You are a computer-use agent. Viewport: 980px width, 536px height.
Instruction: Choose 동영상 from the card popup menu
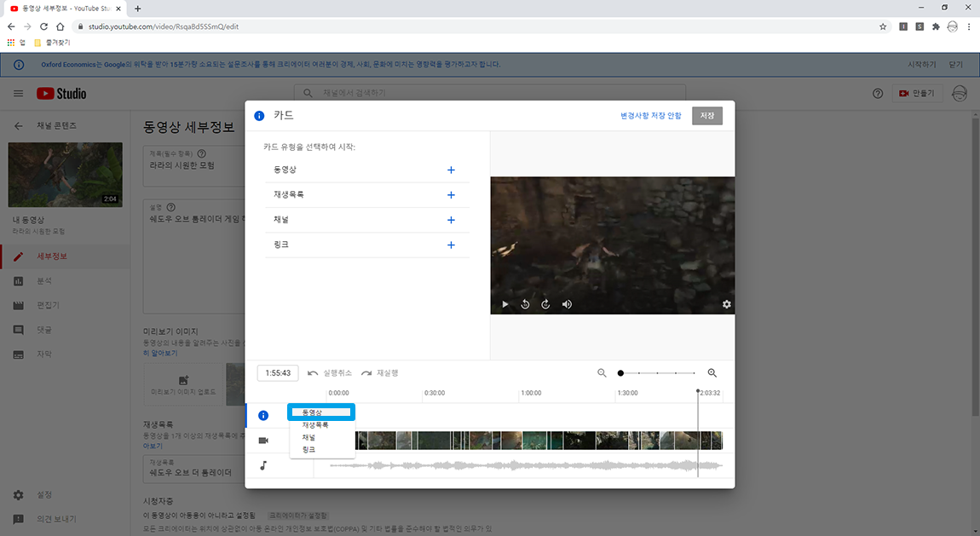(x=321, y=412)
